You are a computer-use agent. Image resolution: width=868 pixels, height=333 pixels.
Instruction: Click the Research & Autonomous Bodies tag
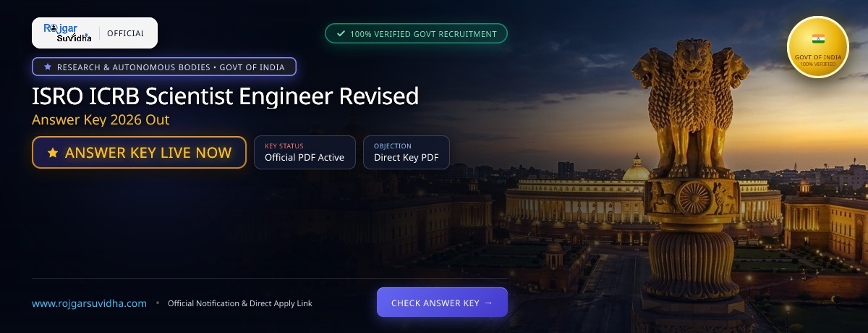point(164,67)
